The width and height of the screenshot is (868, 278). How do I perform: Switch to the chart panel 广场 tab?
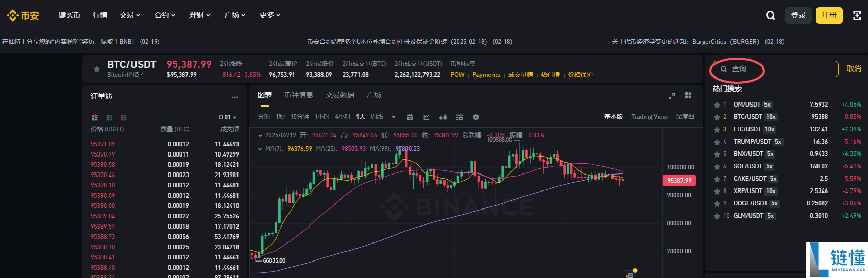coord(374,95)
